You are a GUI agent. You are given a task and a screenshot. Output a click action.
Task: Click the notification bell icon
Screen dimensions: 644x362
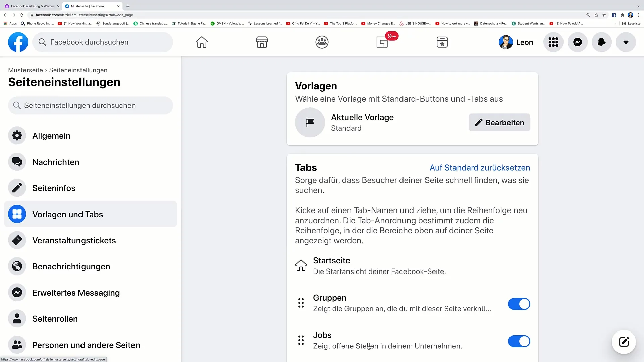[x=601, y=42]
